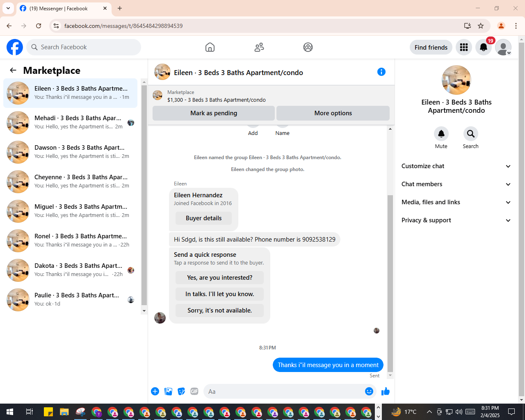Open the apps grid menu icon
Image resolution: width=525 pixels, height=420 pixels.
point(464,48)
